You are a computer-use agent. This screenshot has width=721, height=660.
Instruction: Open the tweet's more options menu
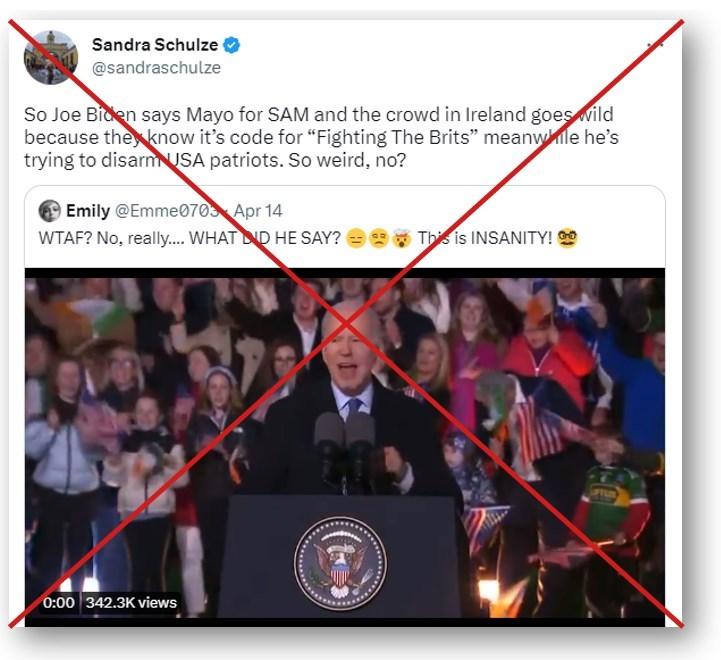coord(655,45)
